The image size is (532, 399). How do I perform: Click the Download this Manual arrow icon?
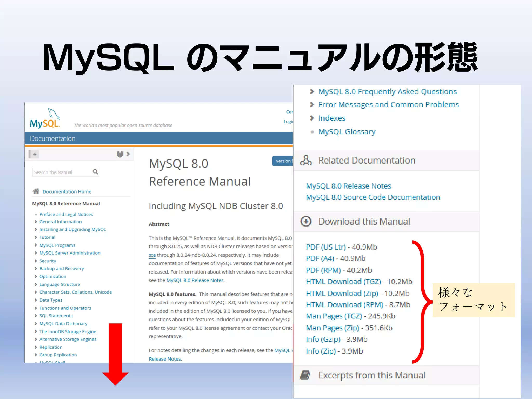(306, 222)
